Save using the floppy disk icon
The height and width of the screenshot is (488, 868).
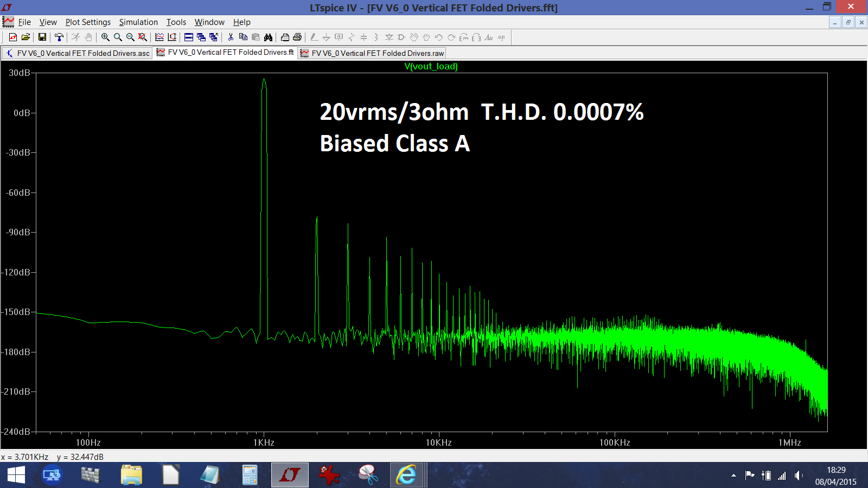tap(42, 37)
